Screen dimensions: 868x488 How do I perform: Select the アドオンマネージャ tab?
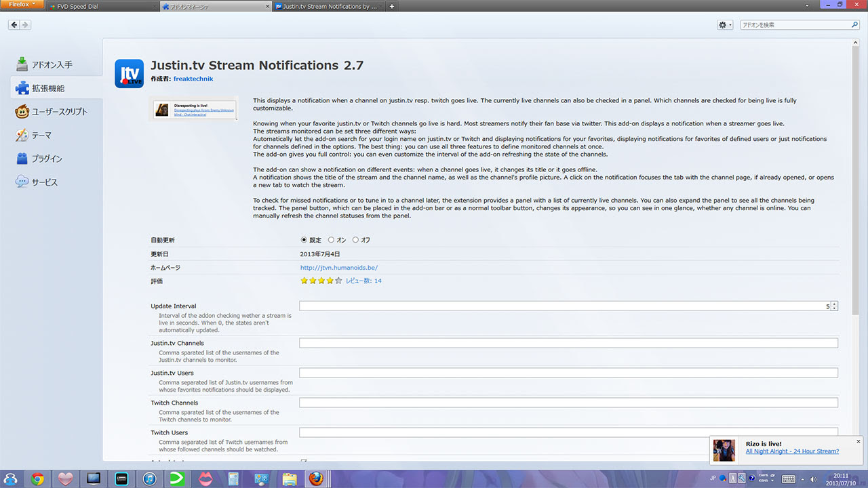click(x=216, y=6)
